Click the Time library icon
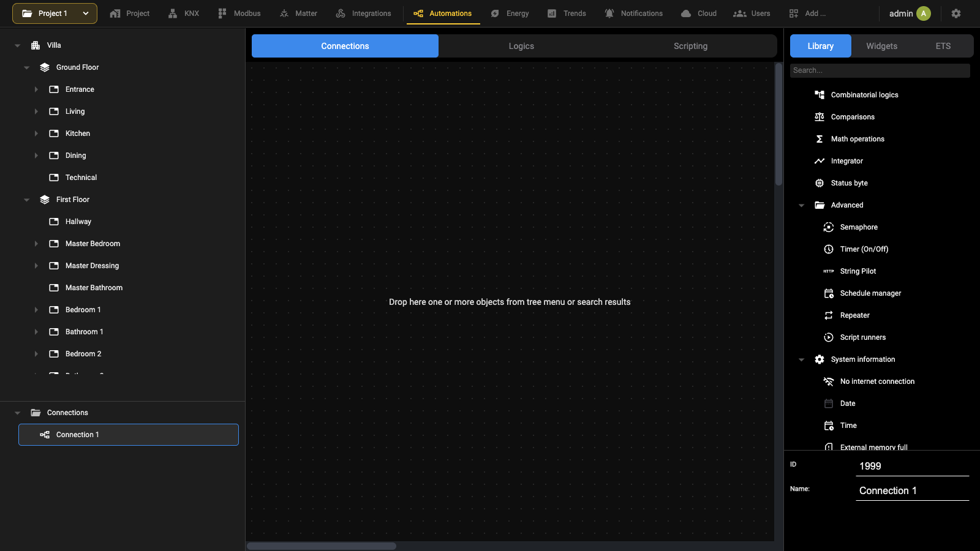This screenshot has width=980, height=551. [x=829, y=425]
